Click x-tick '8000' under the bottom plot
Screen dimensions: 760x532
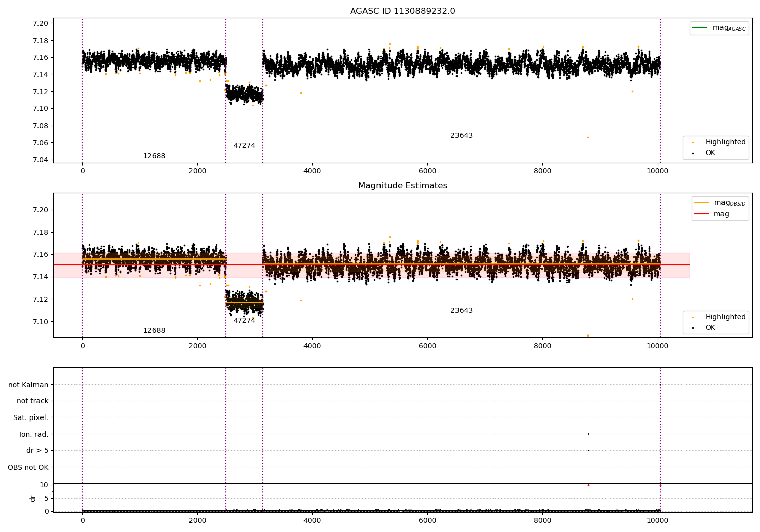pyautogui.click(x=542, y=520)
